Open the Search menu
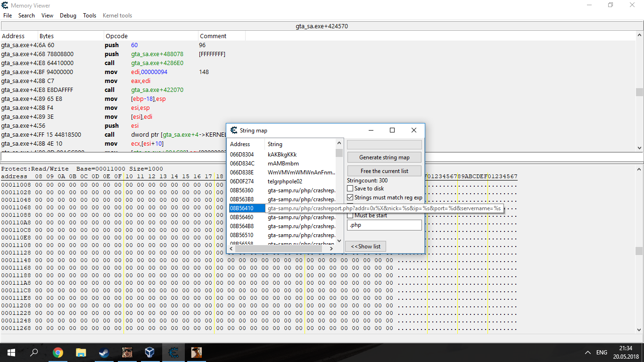 pyautogui.click(x=26, y=16)
